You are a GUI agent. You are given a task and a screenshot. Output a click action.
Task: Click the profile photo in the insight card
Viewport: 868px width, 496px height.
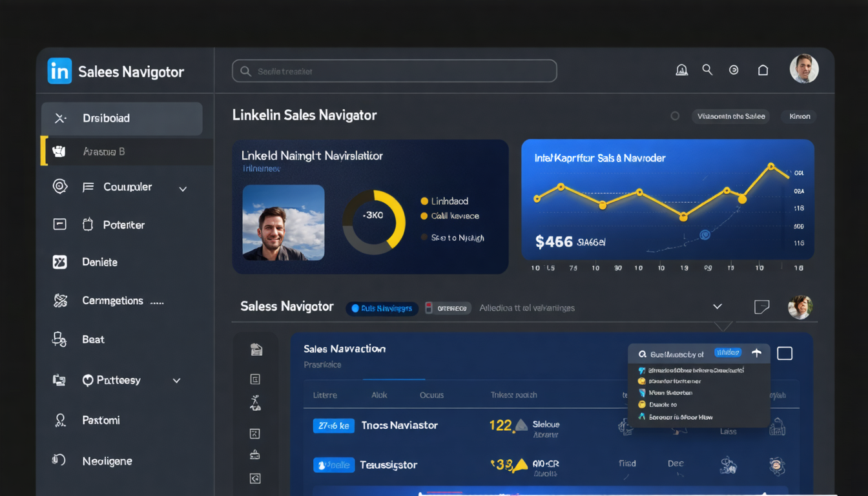(x=284, y=222)
